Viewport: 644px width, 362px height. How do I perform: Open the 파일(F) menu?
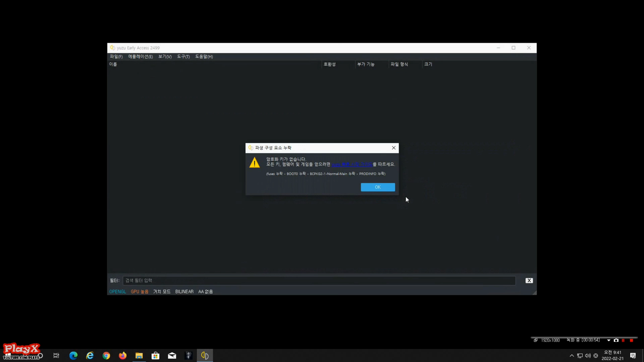pos(116,57)
